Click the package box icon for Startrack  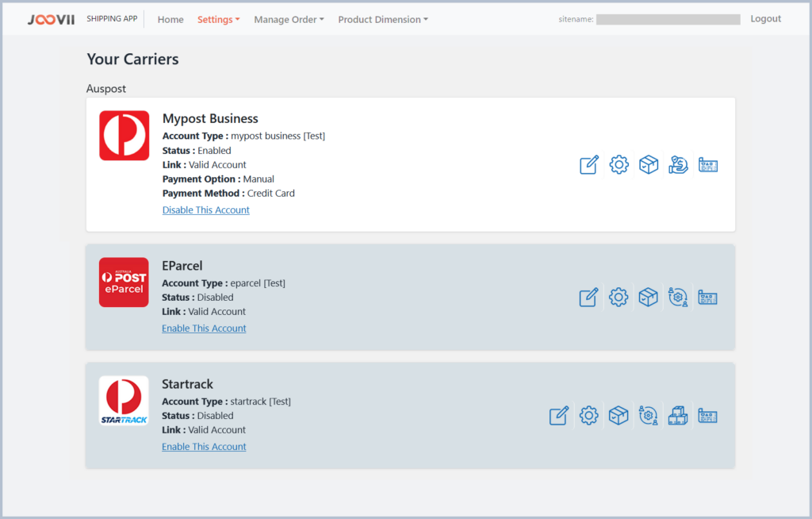pos(619,416)
